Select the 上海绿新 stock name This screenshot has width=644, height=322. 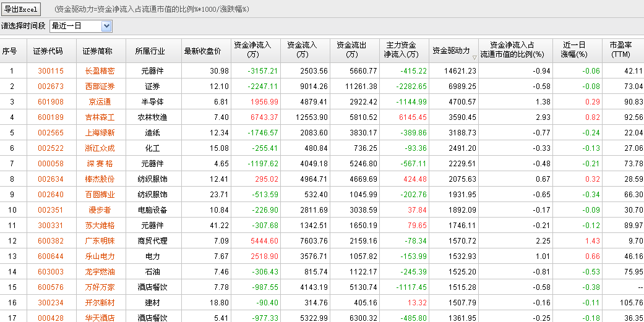[x=100, y=133]
